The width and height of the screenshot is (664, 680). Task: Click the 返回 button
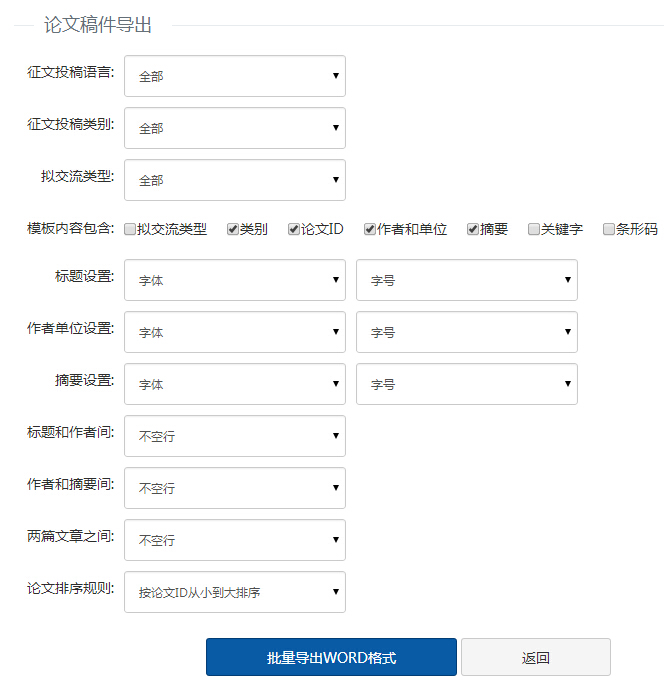click(536, 657)
